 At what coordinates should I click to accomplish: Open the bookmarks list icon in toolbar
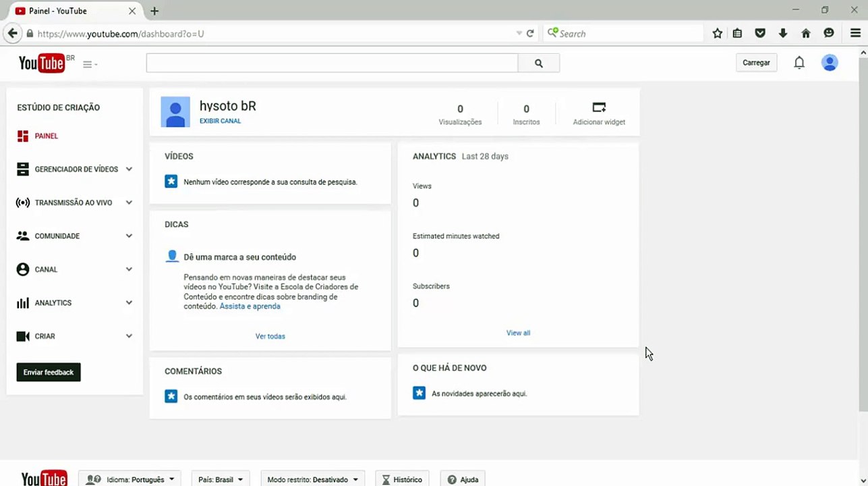[738, 33]
